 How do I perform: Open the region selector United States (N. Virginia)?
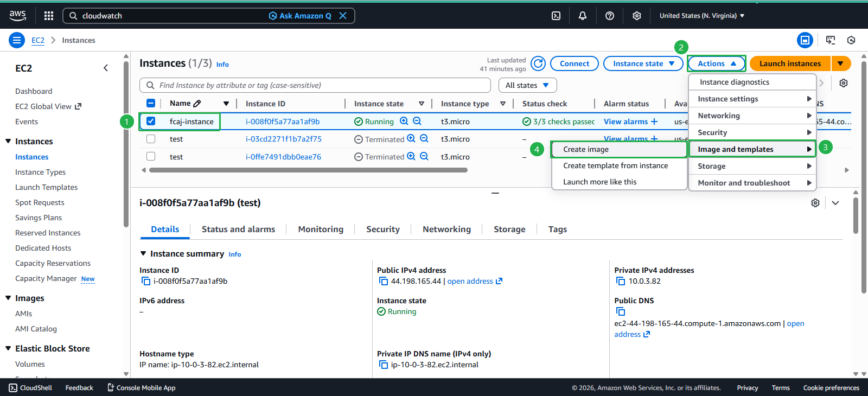tap(702, 16)
